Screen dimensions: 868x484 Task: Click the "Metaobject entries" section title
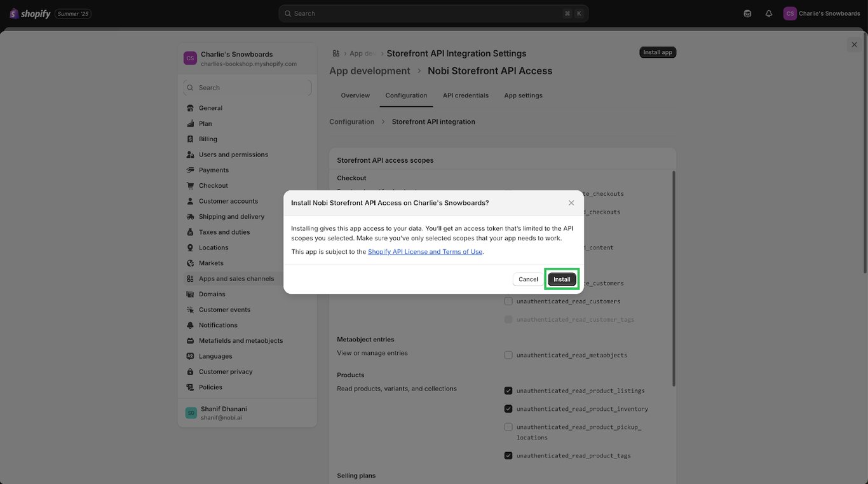(x=365, y=340)
